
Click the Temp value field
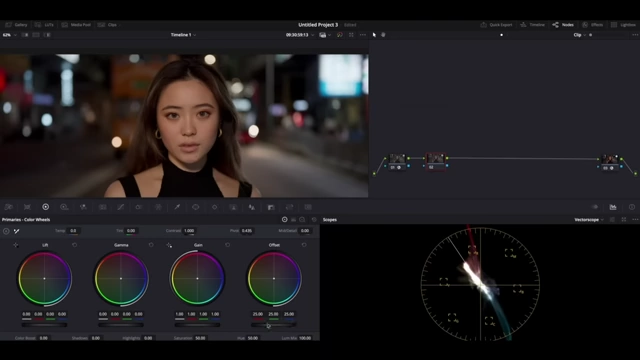click(x=73, y=231)
